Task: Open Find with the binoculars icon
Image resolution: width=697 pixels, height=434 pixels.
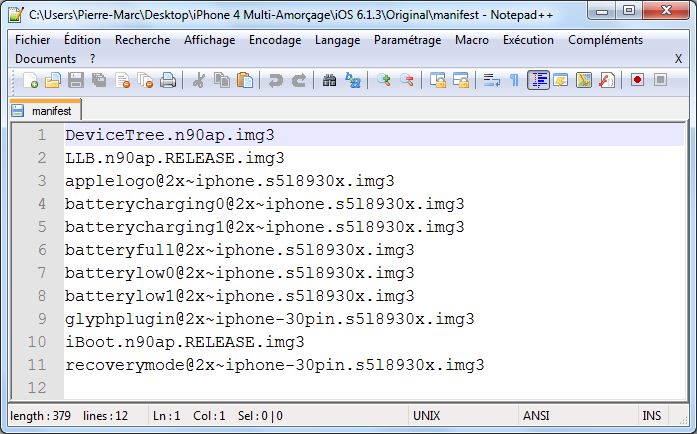Action: [x=329, y=80]
